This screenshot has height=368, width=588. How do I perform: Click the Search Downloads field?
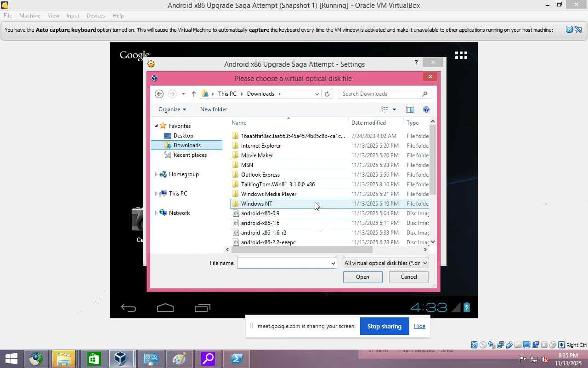coord(385,94)
